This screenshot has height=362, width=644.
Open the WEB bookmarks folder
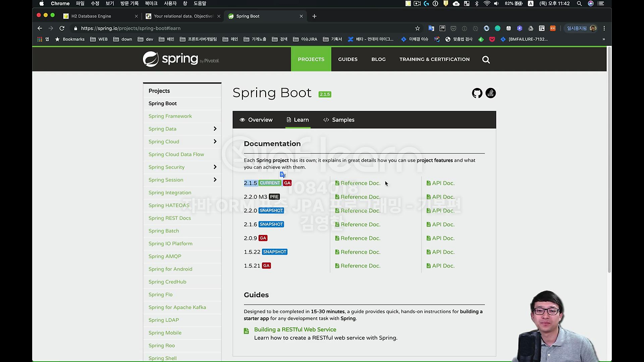(99, 39)
